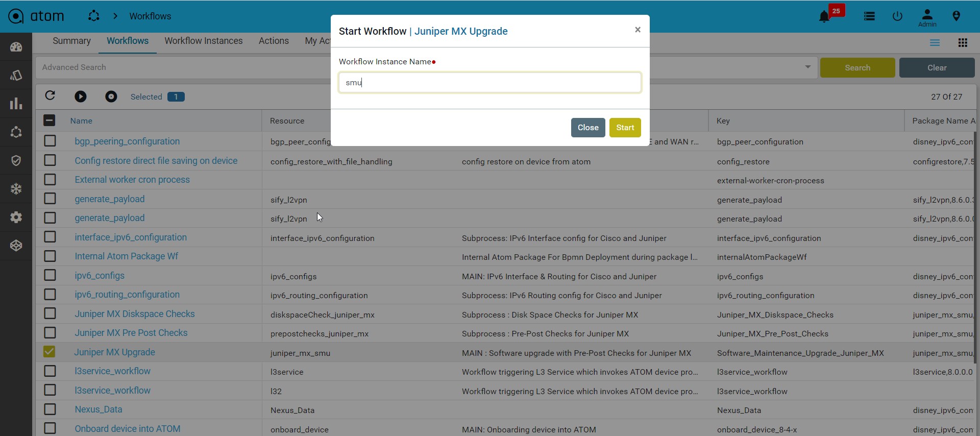Click the vertical scrollbar of table
Viewport: 980px width, 436px height.
click(x=976, y=248)
